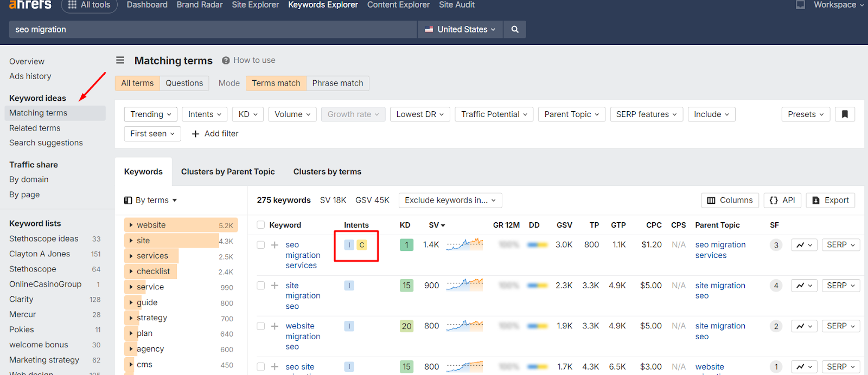Screen dimensions: 868x375
Task: Open the All tools grid menu
Action: [x=89, y=5]
